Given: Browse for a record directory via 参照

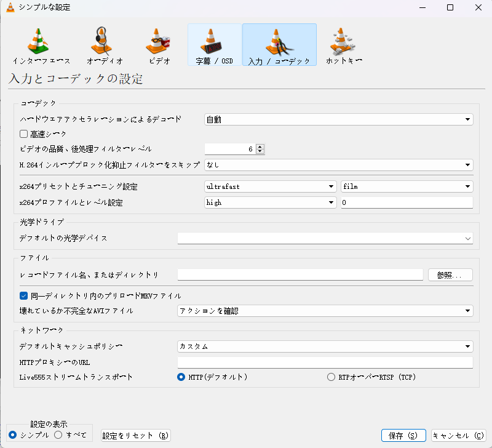Looking at the screenshot, I should (x=450, y=274).
